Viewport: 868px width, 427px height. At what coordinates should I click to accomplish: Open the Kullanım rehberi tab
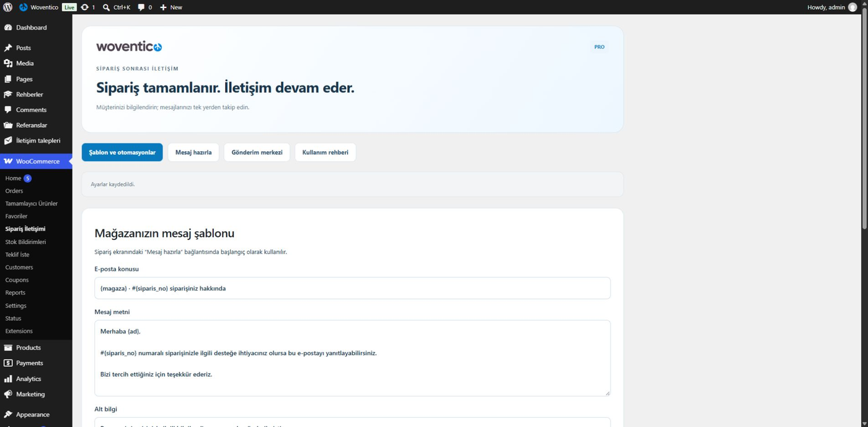pyautogui.click(x=325, y=152)
